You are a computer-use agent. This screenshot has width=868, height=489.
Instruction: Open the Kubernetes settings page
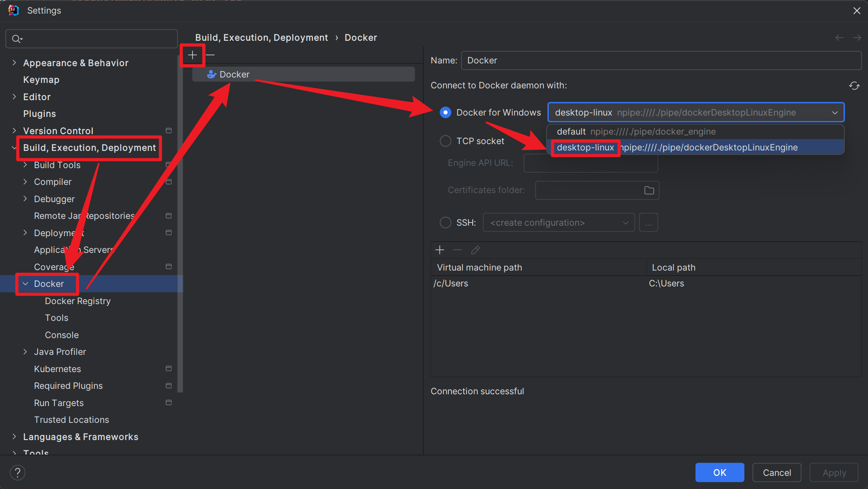(58, 369)
